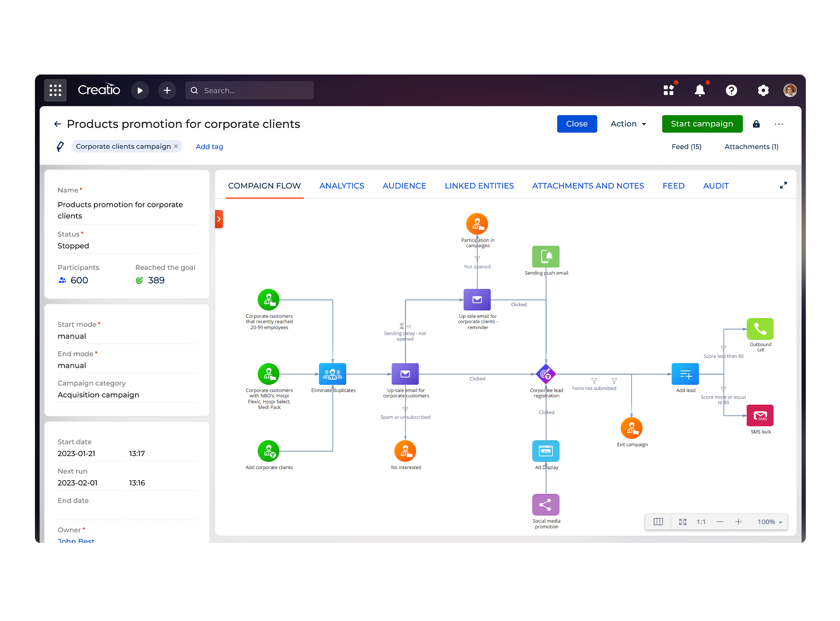Remove the Corporate clients campaign tag

coord(176,146)
